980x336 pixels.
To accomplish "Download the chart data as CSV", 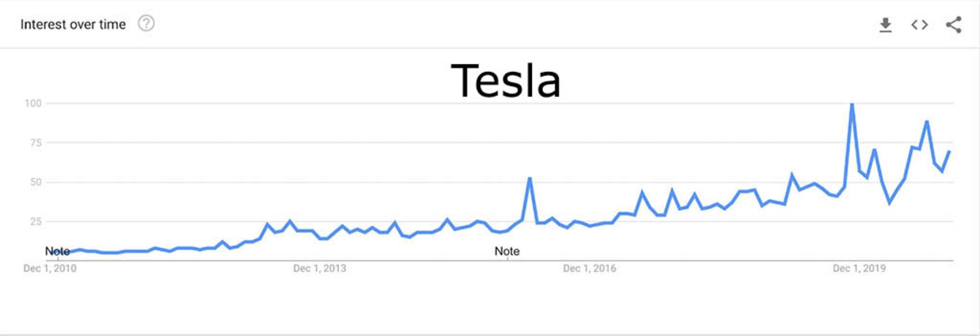I will pos(886,25).
